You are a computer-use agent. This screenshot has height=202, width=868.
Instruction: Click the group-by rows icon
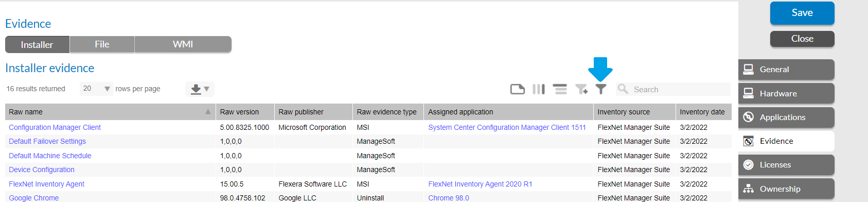(560, 89)
